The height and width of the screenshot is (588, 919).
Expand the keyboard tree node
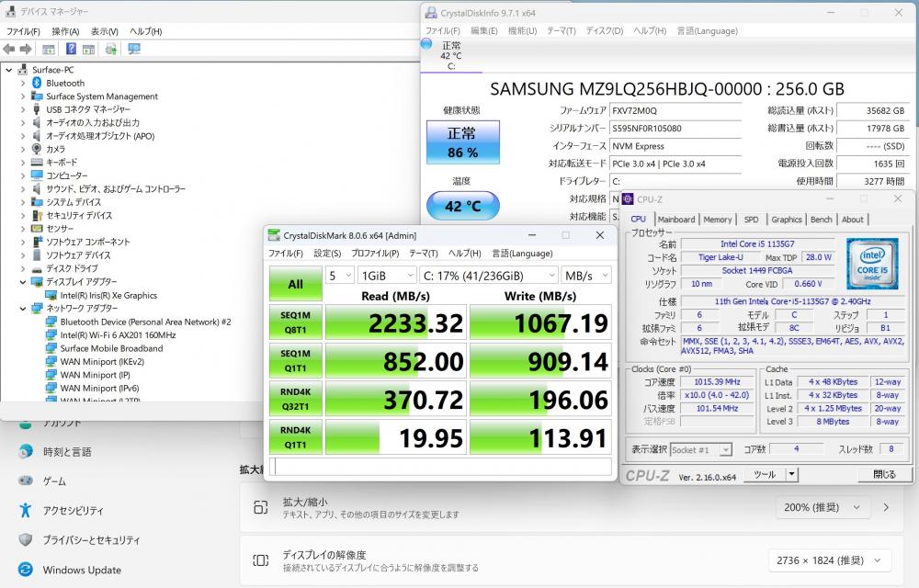click(23, 162)
